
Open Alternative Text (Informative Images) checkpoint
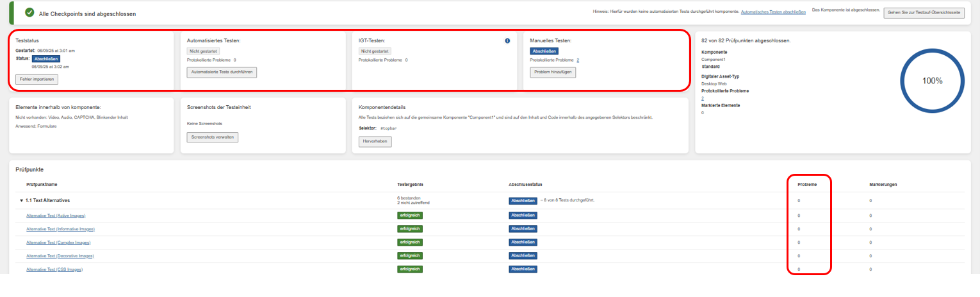[60, 229]
